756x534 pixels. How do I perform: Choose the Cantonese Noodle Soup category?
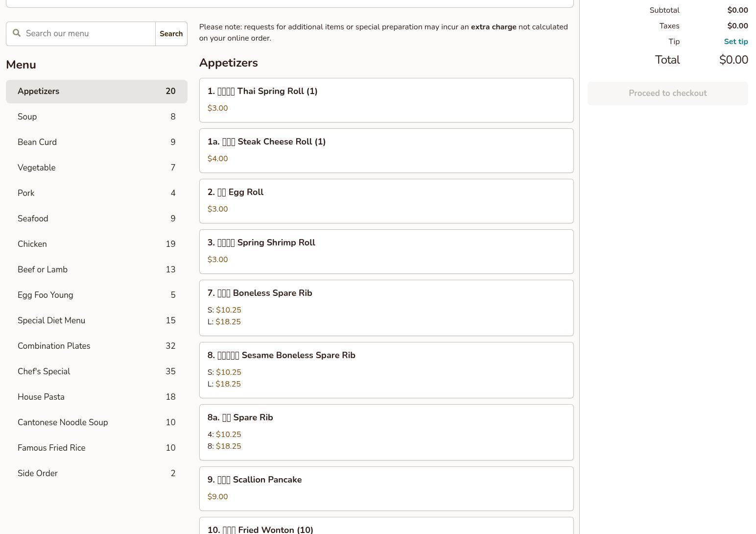click(x=96, y=423)
